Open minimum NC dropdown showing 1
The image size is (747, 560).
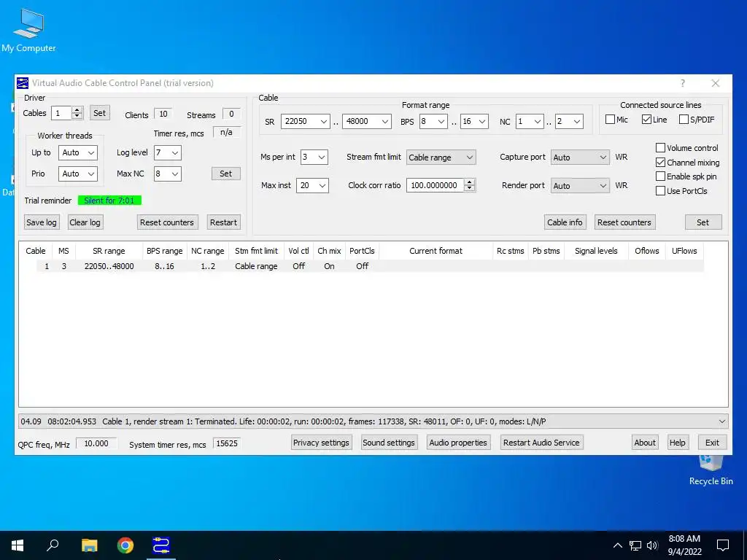coord(530,122)
